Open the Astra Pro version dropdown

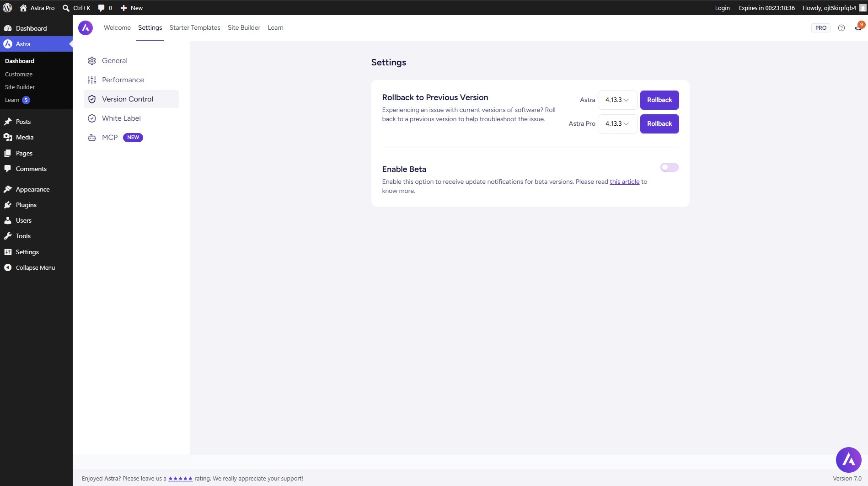[617, 123]
